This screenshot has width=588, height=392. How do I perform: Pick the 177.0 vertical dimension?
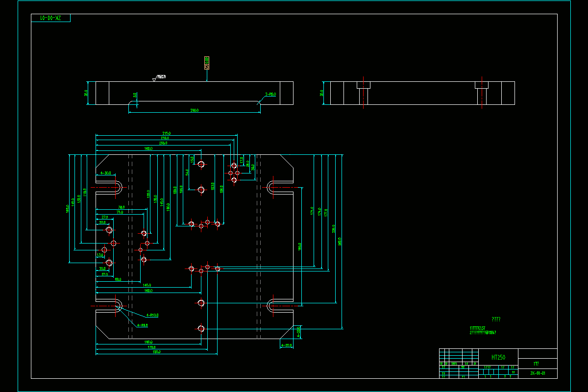(326, 212)
